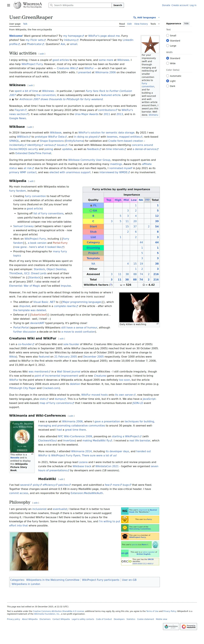
Task: Edit the Wiki activities section
Action: tap(42, 54)
